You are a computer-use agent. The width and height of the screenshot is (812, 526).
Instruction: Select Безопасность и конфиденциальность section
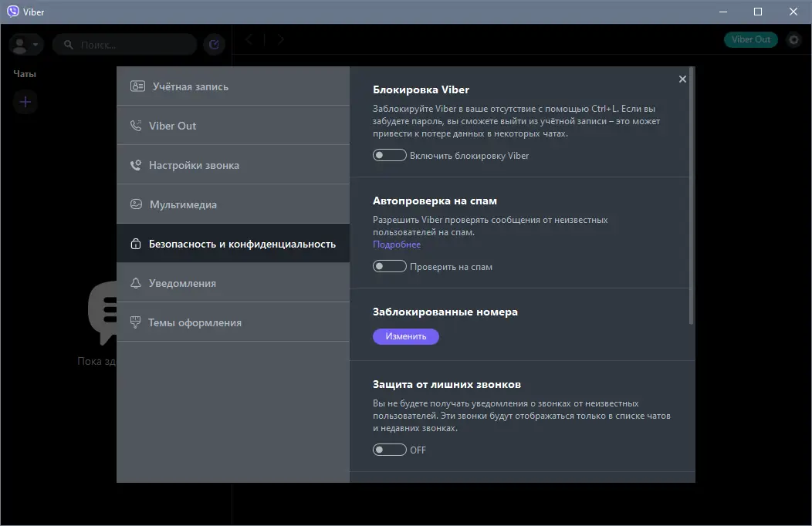(233, 244)
